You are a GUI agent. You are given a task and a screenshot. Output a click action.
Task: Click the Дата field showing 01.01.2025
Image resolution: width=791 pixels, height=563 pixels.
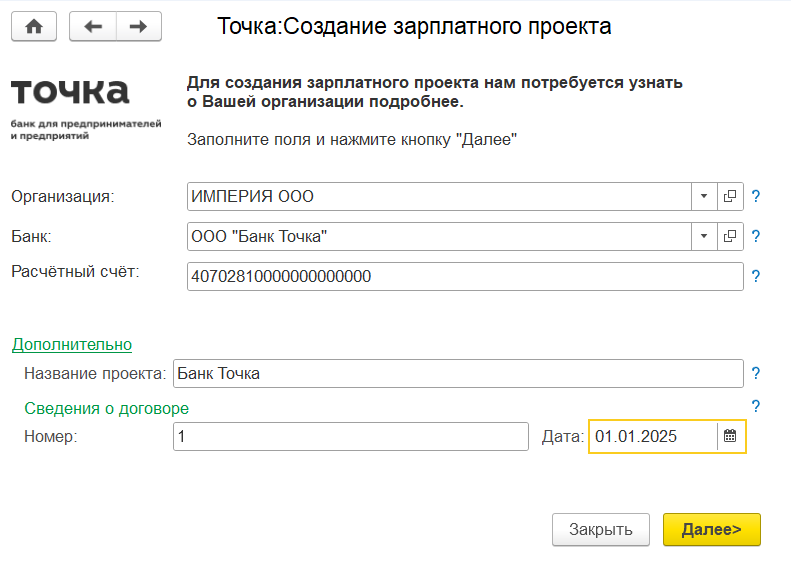[652, 436]
